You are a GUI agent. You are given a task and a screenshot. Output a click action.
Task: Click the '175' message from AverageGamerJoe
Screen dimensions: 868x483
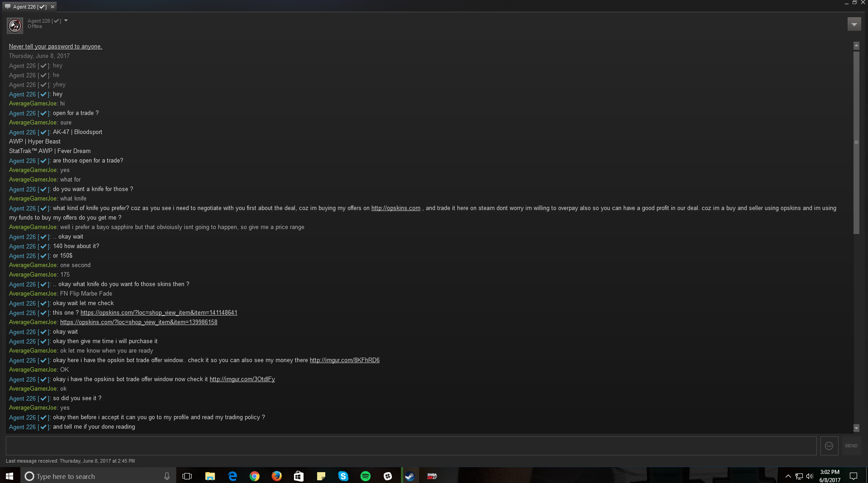click(x=65, y=275)
